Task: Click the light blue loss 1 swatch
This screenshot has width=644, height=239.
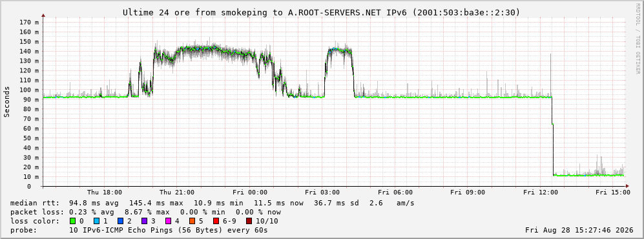Action: point(96,222)
